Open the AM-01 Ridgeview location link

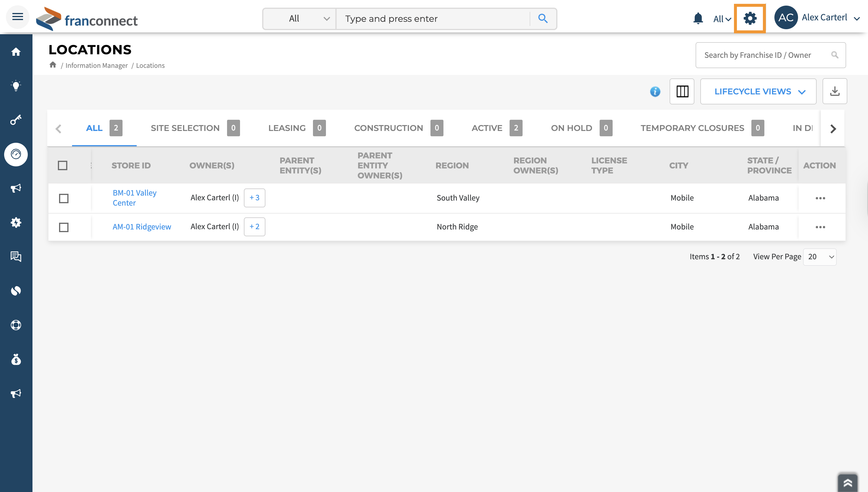tap(142, 227)
